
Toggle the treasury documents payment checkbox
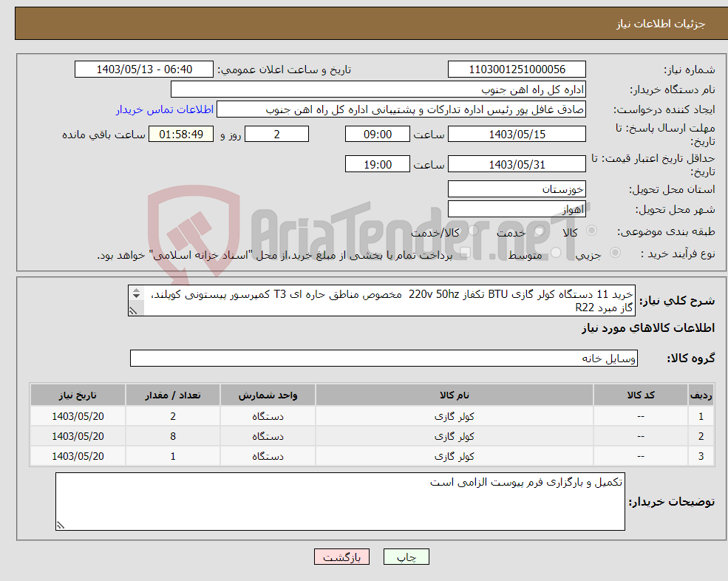[465, 253]
